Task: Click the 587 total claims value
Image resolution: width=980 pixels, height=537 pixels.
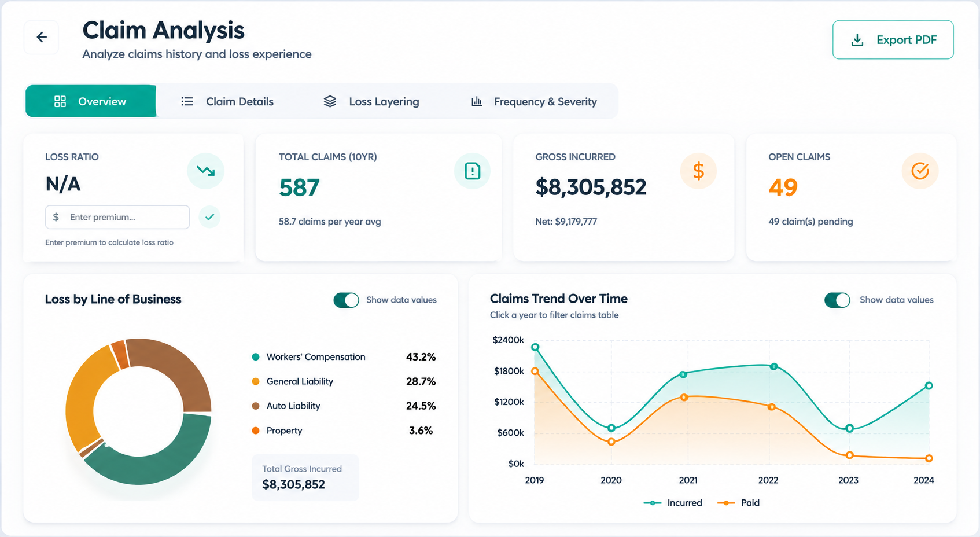Action: [299, 187]
